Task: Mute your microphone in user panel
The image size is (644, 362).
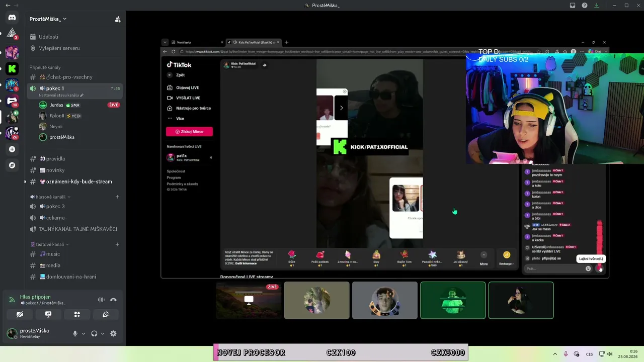Action: [x=75, y=333]
